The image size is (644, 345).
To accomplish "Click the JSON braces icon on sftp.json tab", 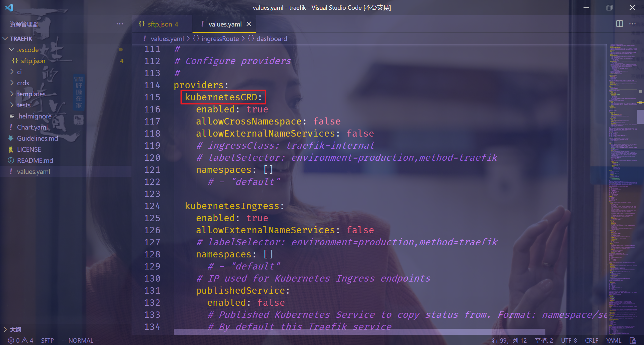I will (x=142, y=24).
